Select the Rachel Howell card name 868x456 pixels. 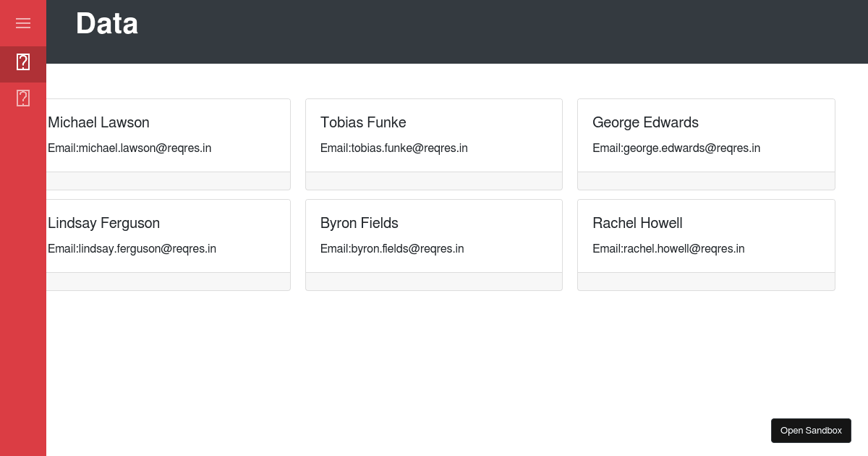tap(637, 223)
